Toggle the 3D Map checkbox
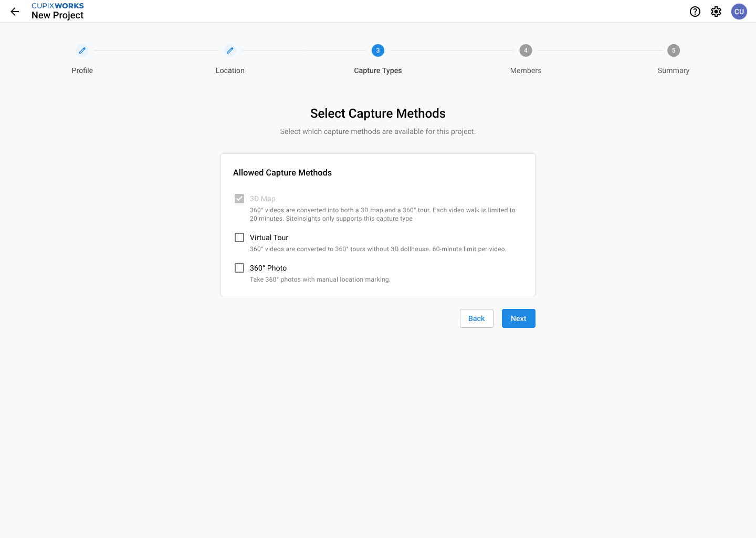Screen dimensions: 756x538 (x=239, y=199)
